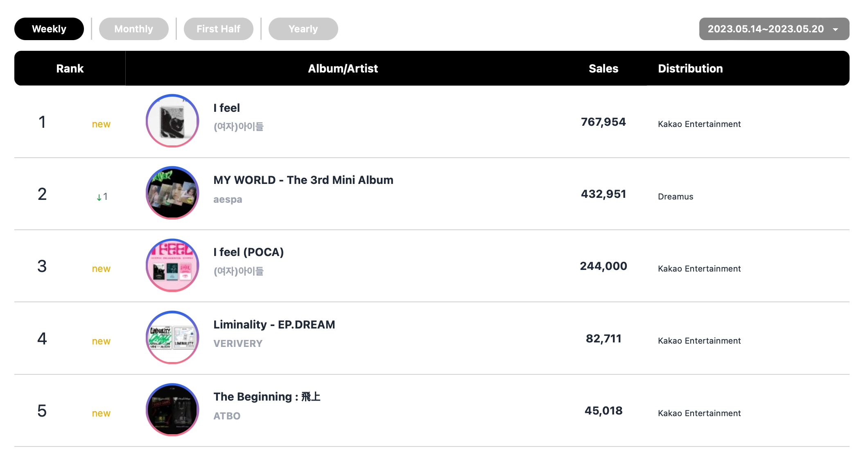Open the Liminality EP.DREAM cover thumbnail

click(172, 337)
